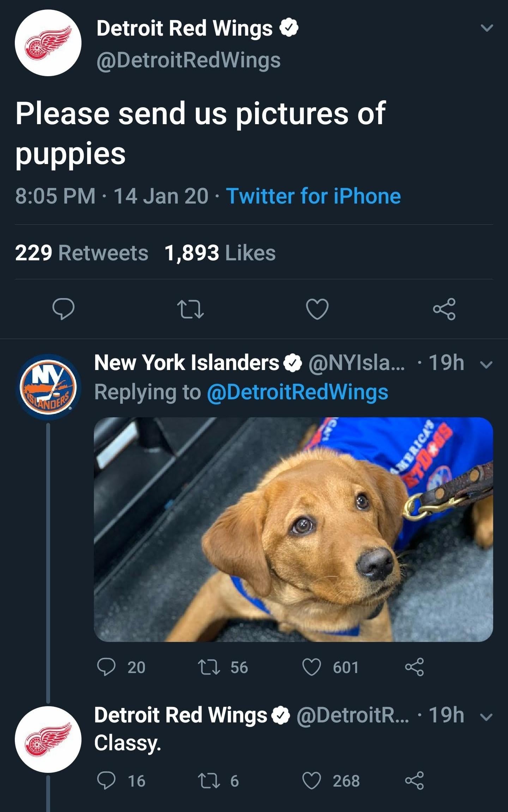Open options chevron on "Classy." tweet
Screen dimensions: 508x812
pos(486,717)
